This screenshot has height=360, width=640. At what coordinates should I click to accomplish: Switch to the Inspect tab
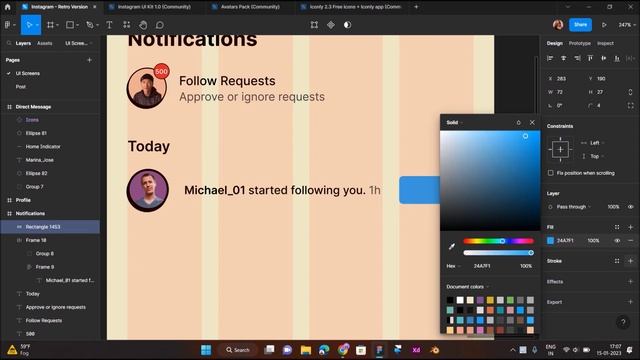click(x=605, y=43)
